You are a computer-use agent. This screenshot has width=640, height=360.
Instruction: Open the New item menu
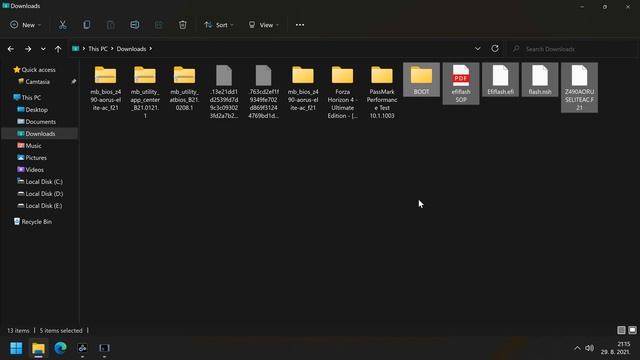click(25, 25)
